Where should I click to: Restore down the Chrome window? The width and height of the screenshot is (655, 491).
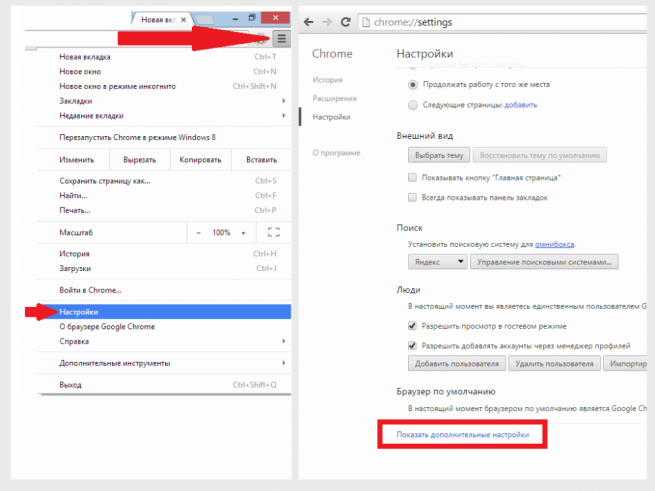[x=252, y=18]
